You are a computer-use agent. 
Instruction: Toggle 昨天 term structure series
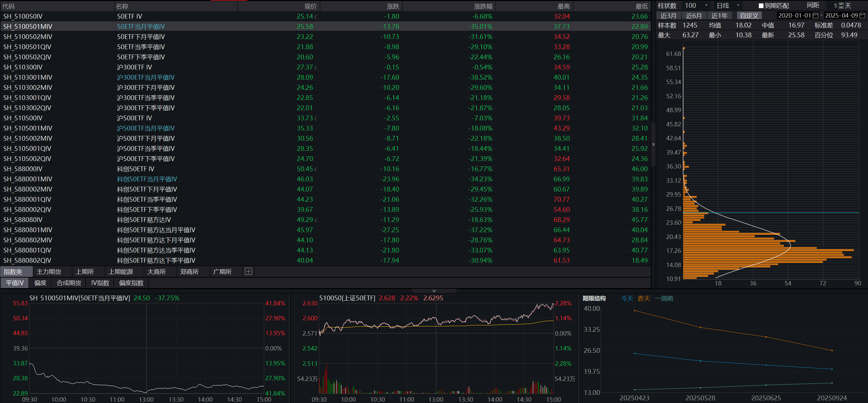(x=644, y=299)
